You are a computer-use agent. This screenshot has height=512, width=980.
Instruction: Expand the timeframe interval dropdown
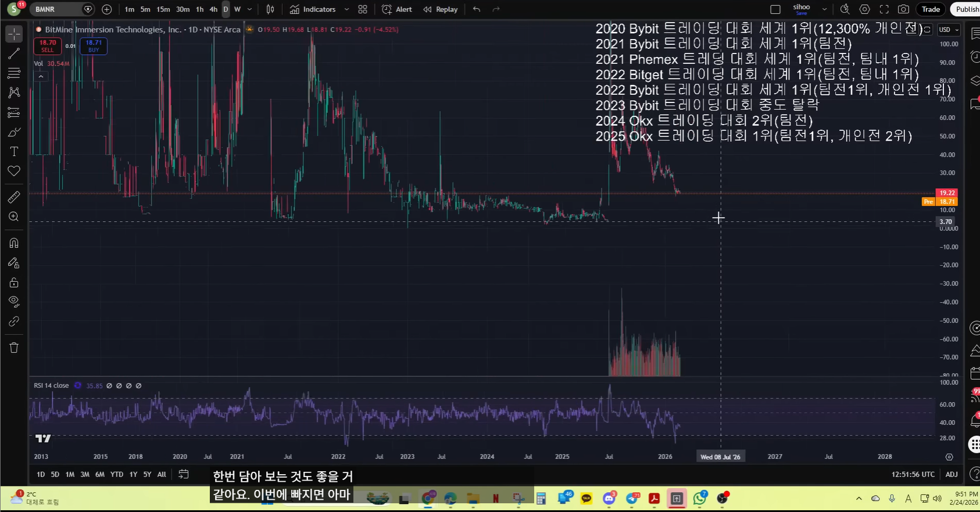click(250, 9)
